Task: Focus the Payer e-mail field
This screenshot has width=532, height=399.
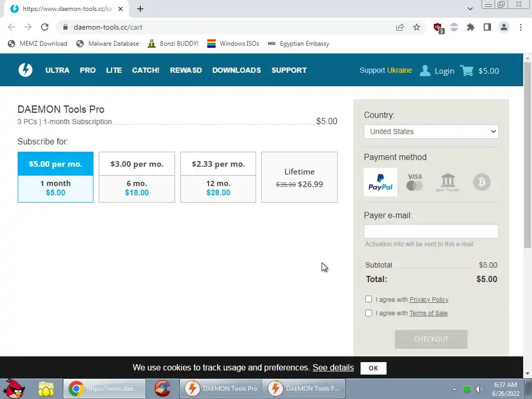Action: tap(431, 231)
